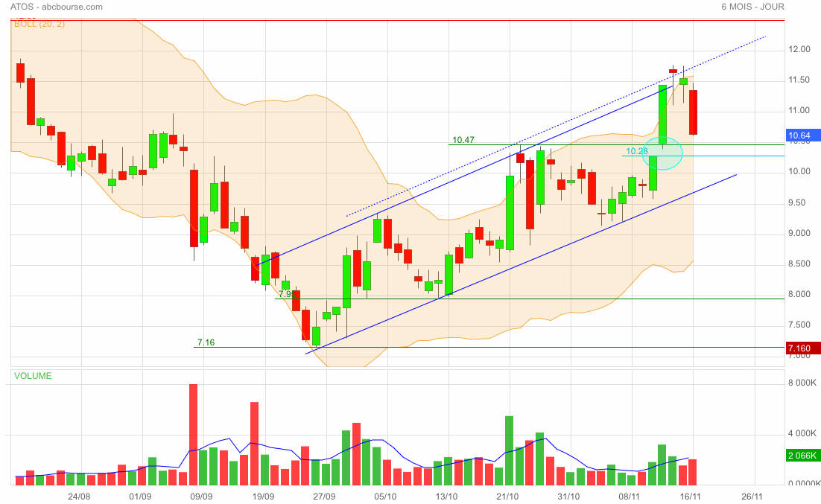Click the 13/10 date label
Image resolution: width=821 pixels, height=504 pixels.
[446, 497]
